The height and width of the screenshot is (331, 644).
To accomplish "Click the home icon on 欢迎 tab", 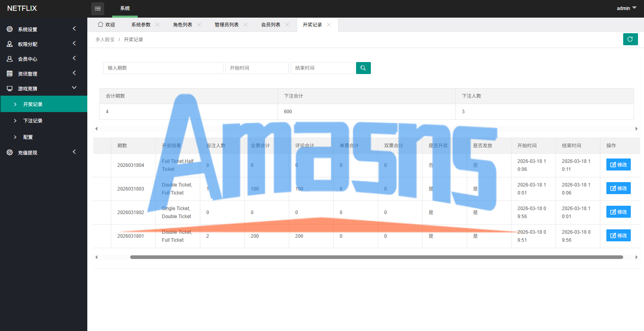I will coord(101,24).
